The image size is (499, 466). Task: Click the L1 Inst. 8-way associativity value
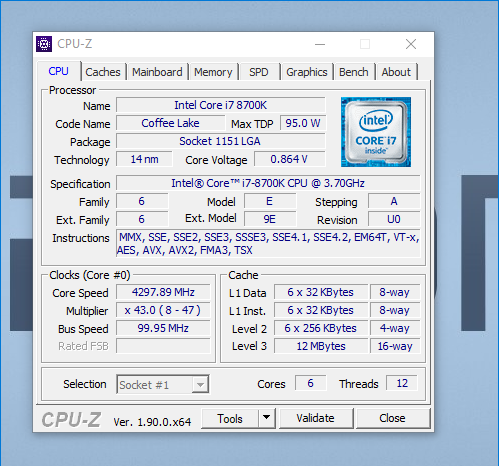[x=395, y=310]
